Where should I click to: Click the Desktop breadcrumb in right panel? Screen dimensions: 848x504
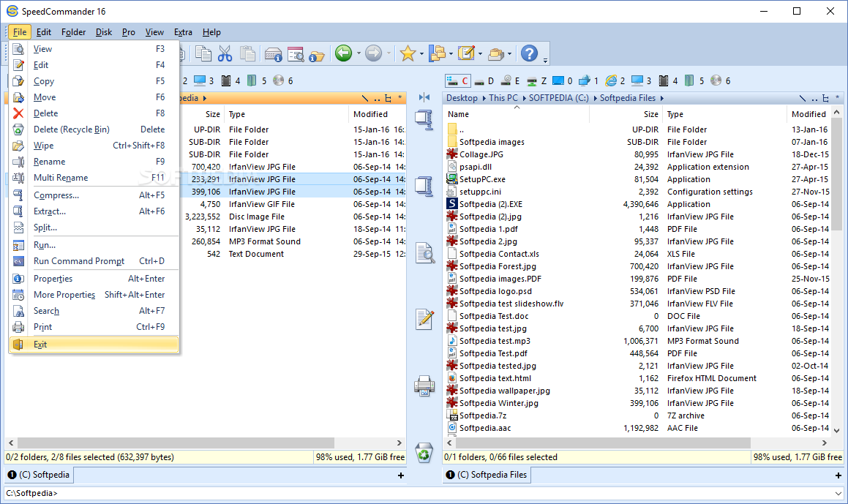pos(462,98)
